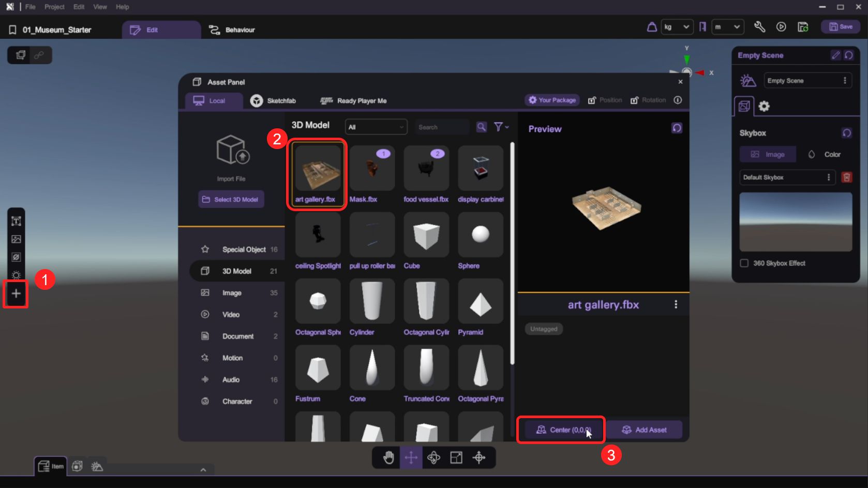The width and height of the screenshot is (868, 488).
Task: Switch to the Sketchfab tab
Action: (273, 101)
